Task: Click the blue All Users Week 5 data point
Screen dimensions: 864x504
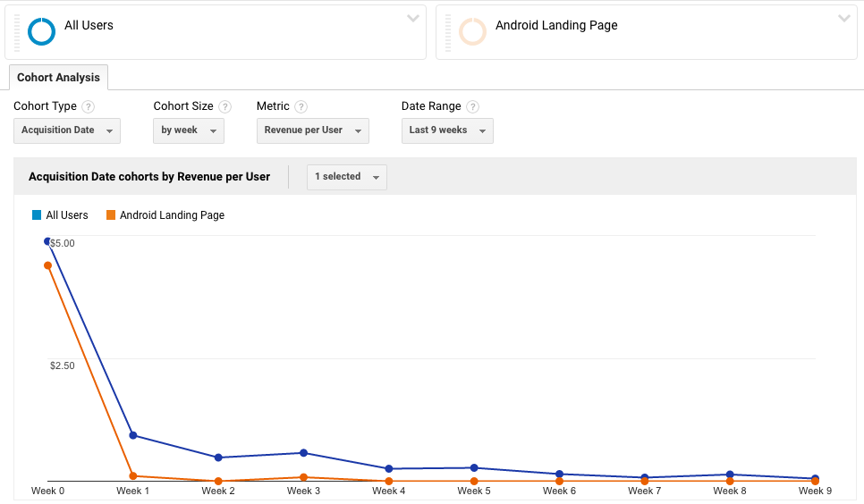Action: tap(474, 467)
